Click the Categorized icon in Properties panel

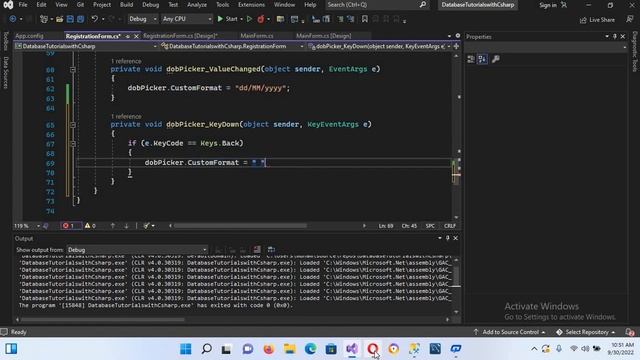471,59
